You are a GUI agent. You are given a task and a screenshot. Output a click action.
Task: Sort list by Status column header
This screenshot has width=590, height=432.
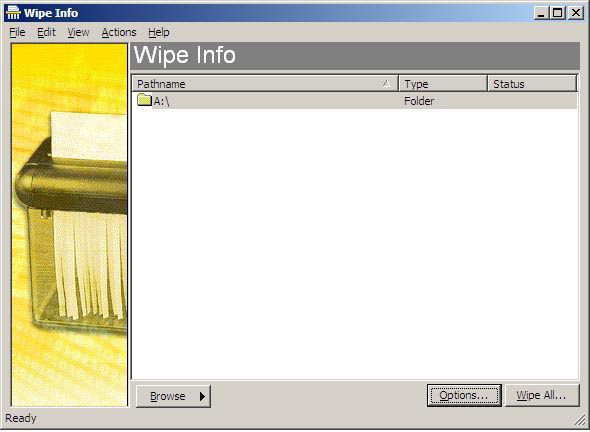pos(532,84)
